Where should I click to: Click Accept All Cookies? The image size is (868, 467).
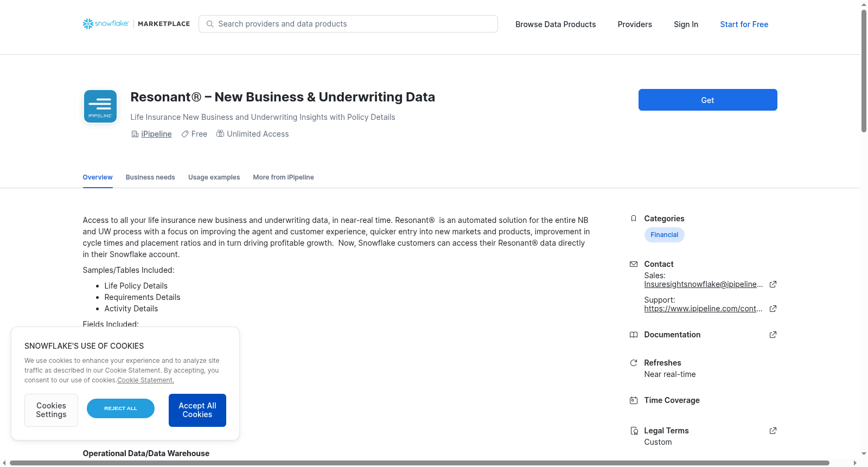(x=197, y=410)
